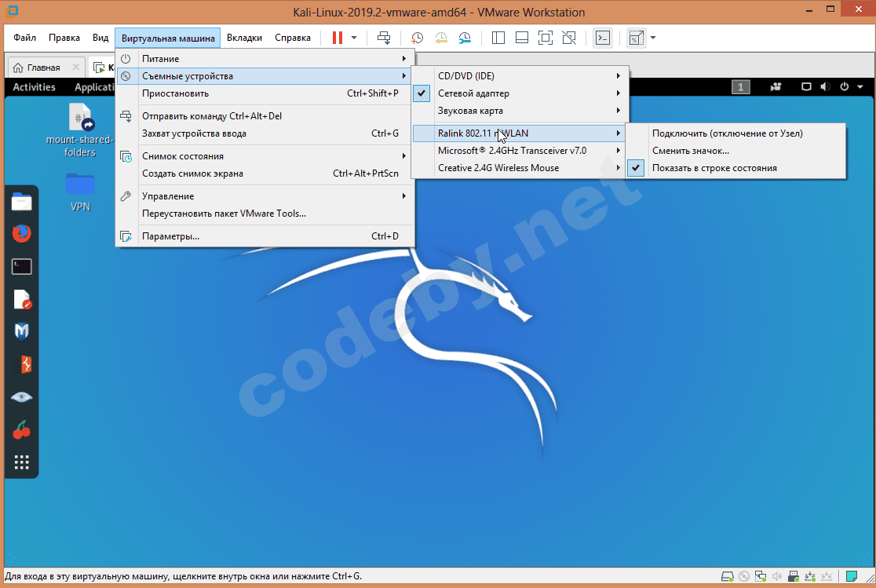
Task: Toggle the library sidebar toolbar icon
Action: pos(498,38)
